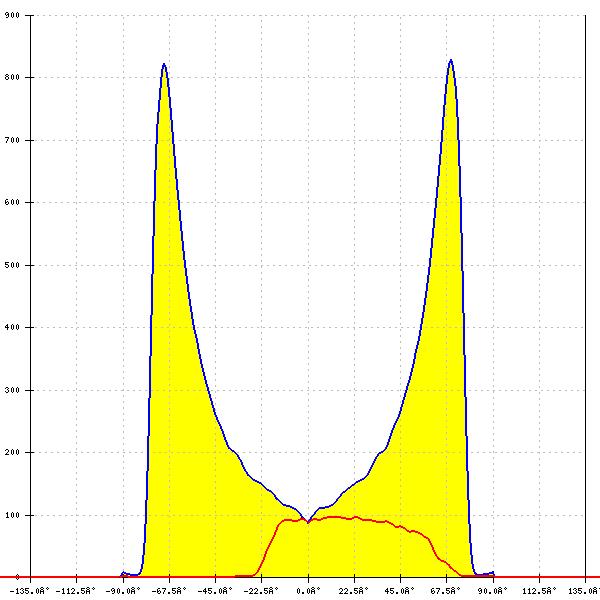Click the 300 y-axis label
Image resolution: width=600 pixels, height=600 pixels.
click(12, 390)
